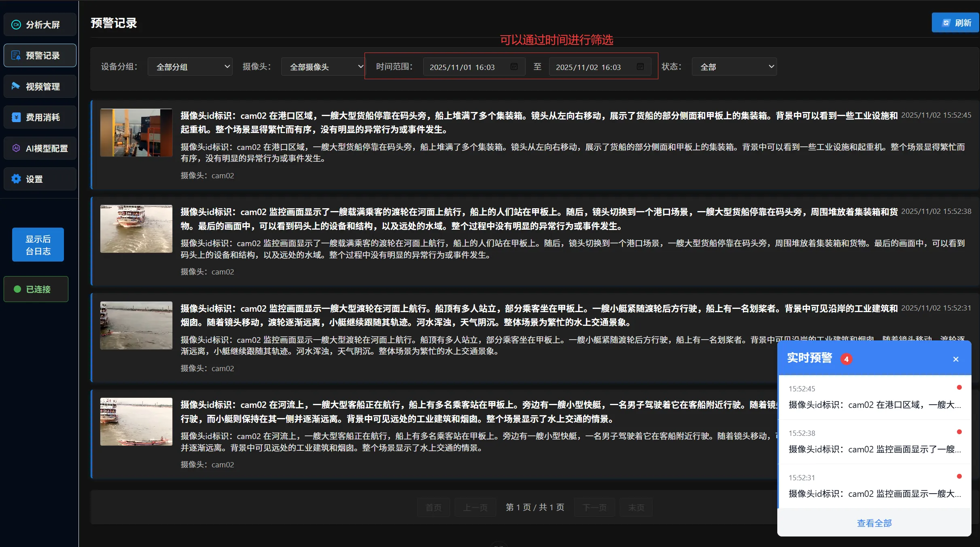The width and height of the screenshot is (980, 547).
Task: Switch to 预警记录 menu item
Action: pos(40,55)
